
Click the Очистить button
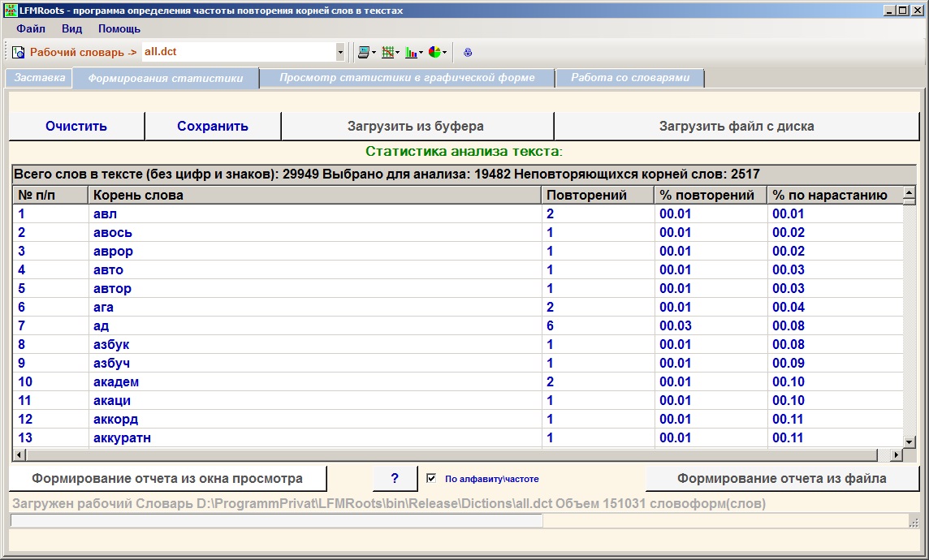tap(76, 126)
